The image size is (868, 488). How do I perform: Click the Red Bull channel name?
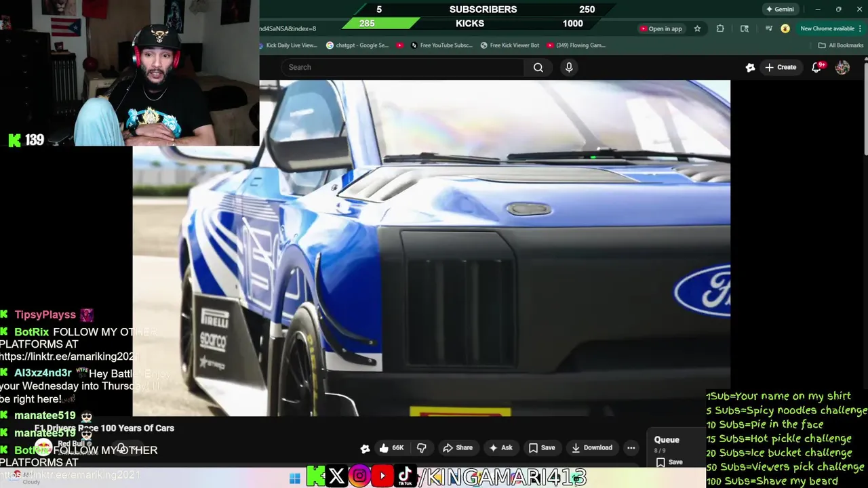coord(71,444)
